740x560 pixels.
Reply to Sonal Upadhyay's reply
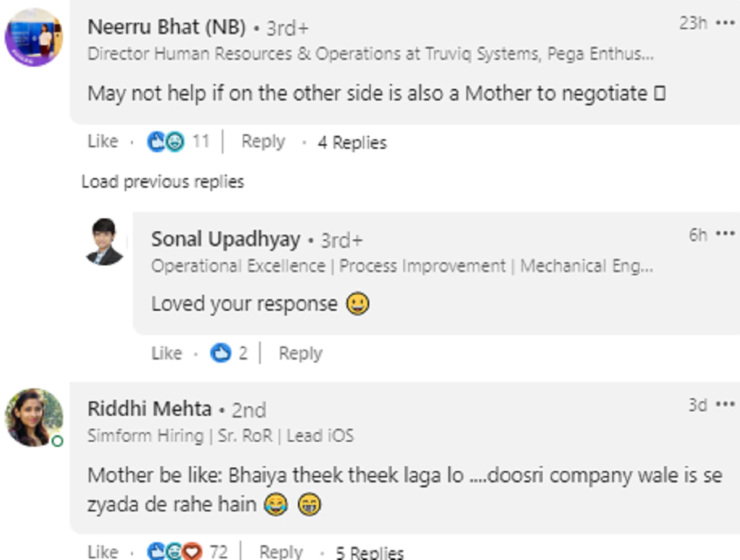click(300, 353)
